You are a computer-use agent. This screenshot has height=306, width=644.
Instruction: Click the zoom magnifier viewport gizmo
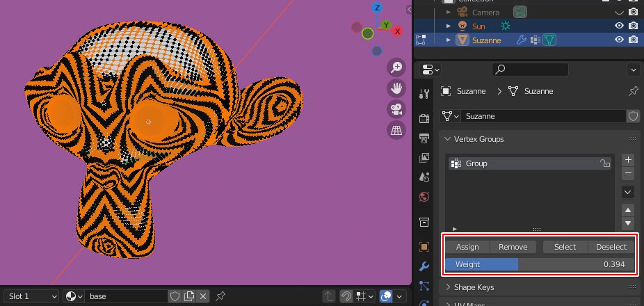[x=396, y=67]
